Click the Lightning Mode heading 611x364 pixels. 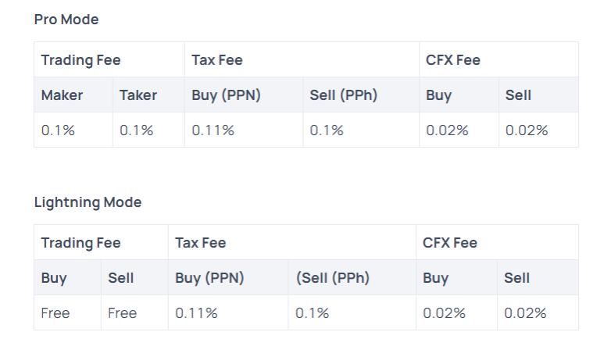pyautogui.click(x=88, y=202)
